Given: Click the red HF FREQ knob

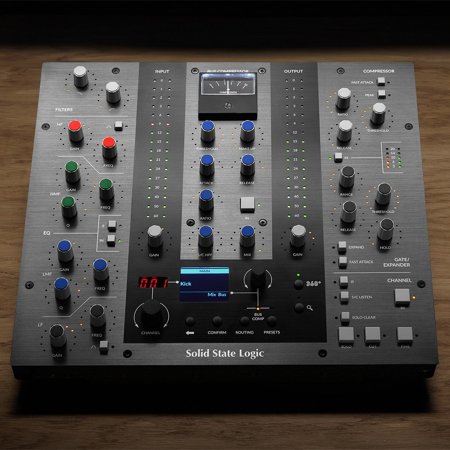Looking at the screenshot, I should pyautogui.click(x=109, y=148).
